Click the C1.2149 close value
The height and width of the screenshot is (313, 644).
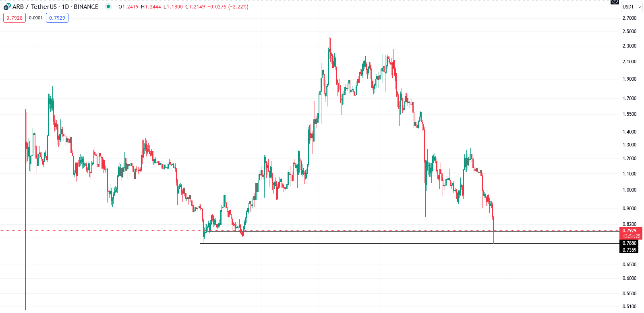[195, 7]
